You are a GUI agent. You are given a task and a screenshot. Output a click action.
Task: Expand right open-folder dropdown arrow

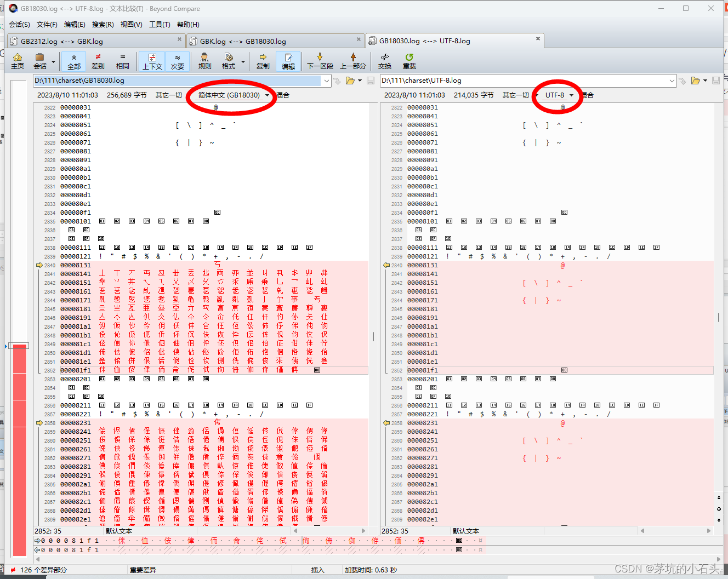(705, 81)
